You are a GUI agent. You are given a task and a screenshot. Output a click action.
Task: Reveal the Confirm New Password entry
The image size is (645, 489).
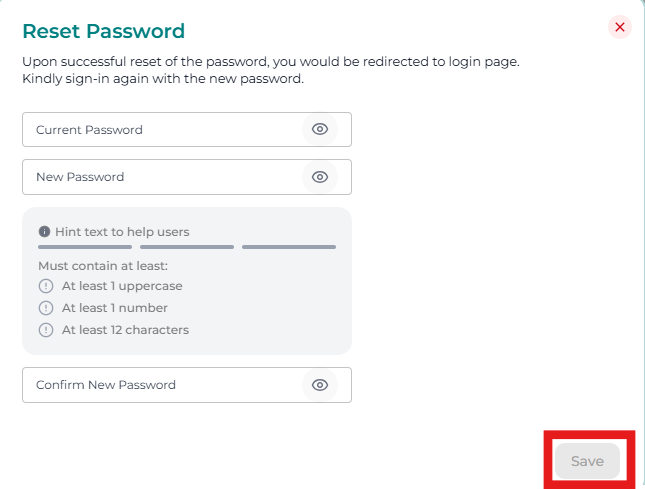(320, 385)
